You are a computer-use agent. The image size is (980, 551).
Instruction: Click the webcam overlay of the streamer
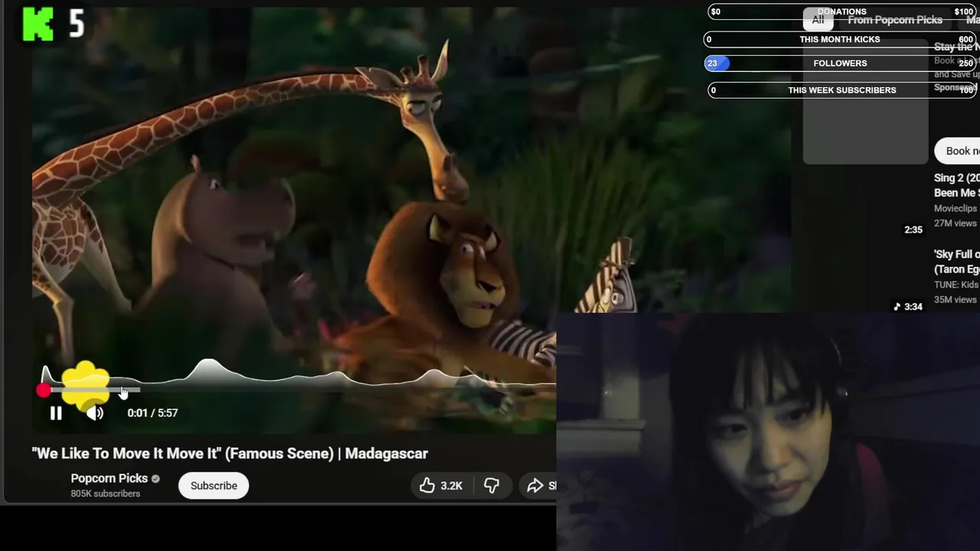768,432
